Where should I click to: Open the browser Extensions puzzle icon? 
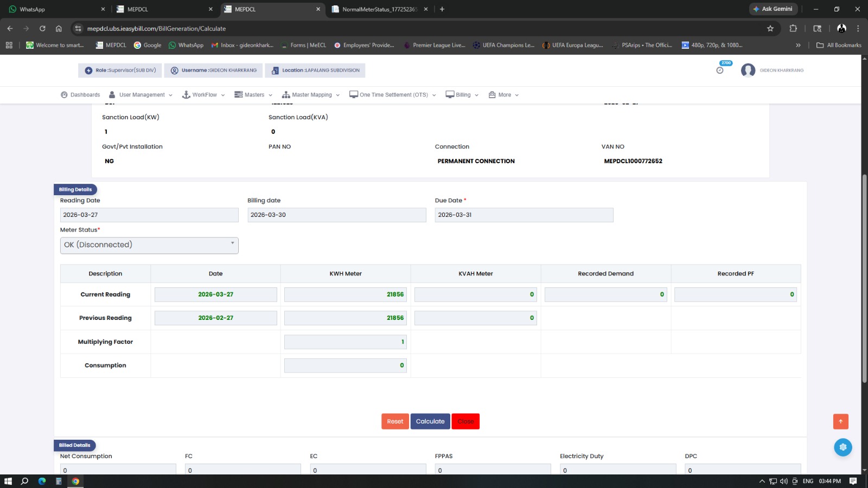(793, 29)
